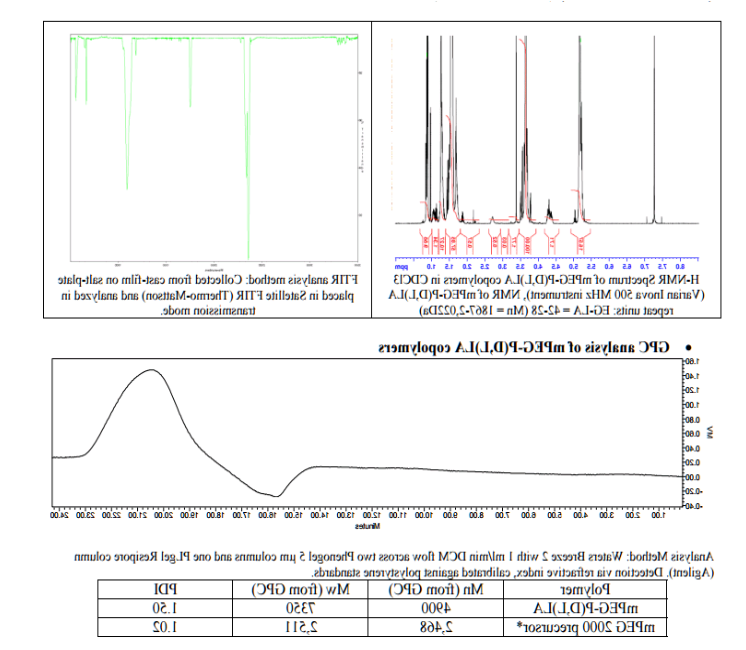Select the 'GPC analysis of mPEG-P(D,L)LA copolymers' heading

click(524, 348)
